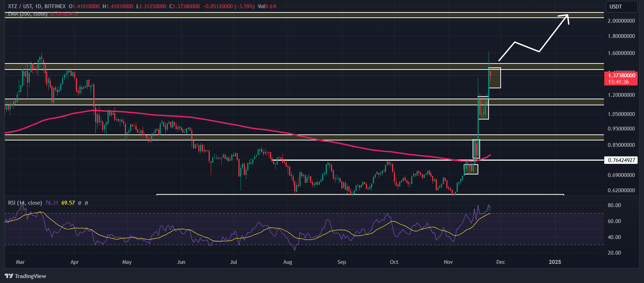644x283 pixels.
Task: Click the 0.62000000 price axis label
Action: (621, 190)
